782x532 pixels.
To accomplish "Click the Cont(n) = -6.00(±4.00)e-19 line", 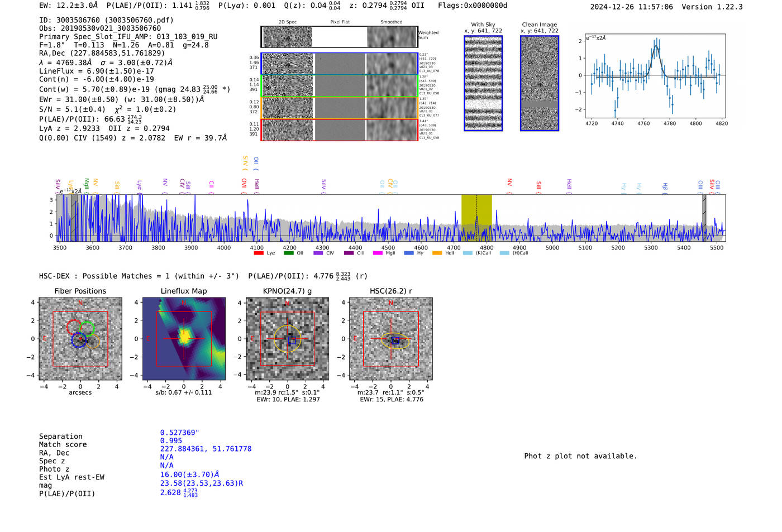I will tap(97, 79).
